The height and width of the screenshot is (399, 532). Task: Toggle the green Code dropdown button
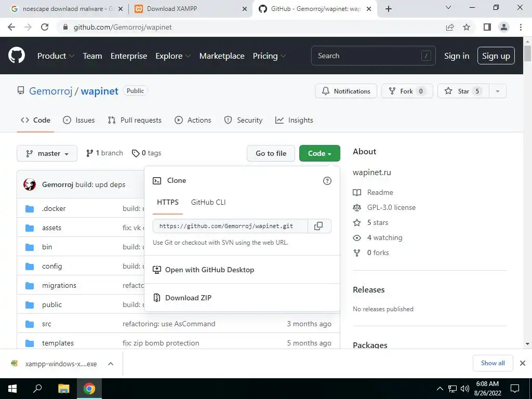point(320,153)
